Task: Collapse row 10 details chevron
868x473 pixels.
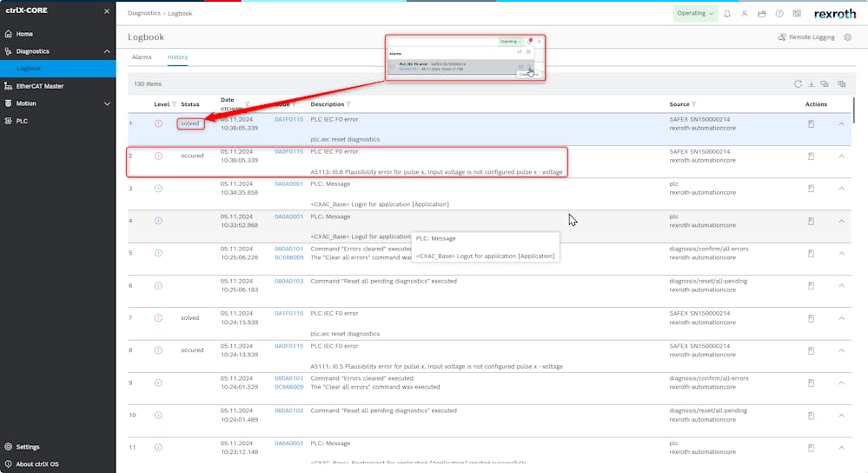Action: (x=841, y=416)
